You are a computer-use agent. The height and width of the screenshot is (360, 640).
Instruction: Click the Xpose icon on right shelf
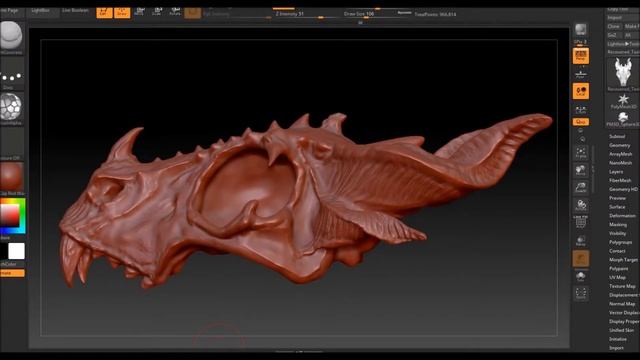point(580,293)
